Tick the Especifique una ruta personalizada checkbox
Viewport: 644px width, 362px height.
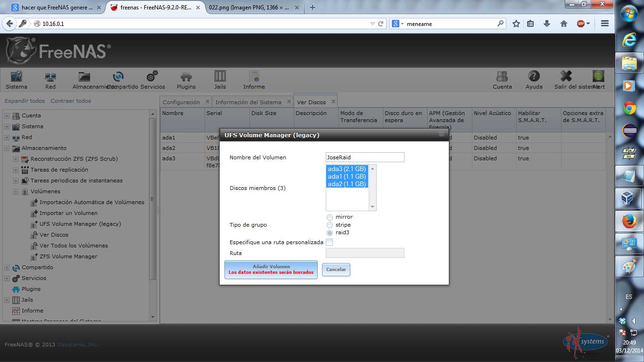[330, 242]
